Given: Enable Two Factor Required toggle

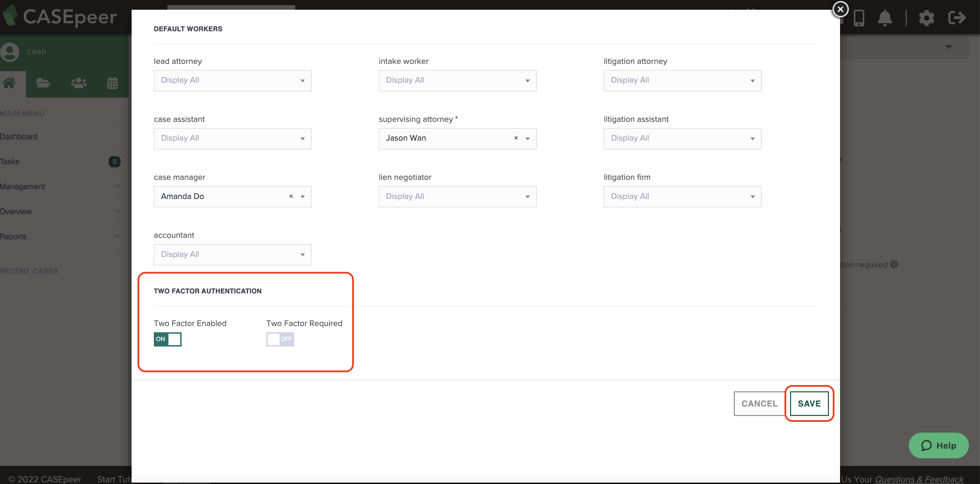Looking at the screenshot, I should 280,339.
